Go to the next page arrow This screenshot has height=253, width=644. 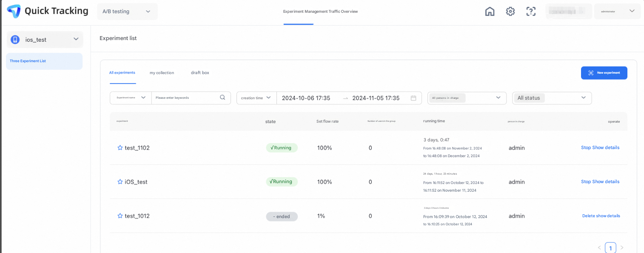[622, 247]
